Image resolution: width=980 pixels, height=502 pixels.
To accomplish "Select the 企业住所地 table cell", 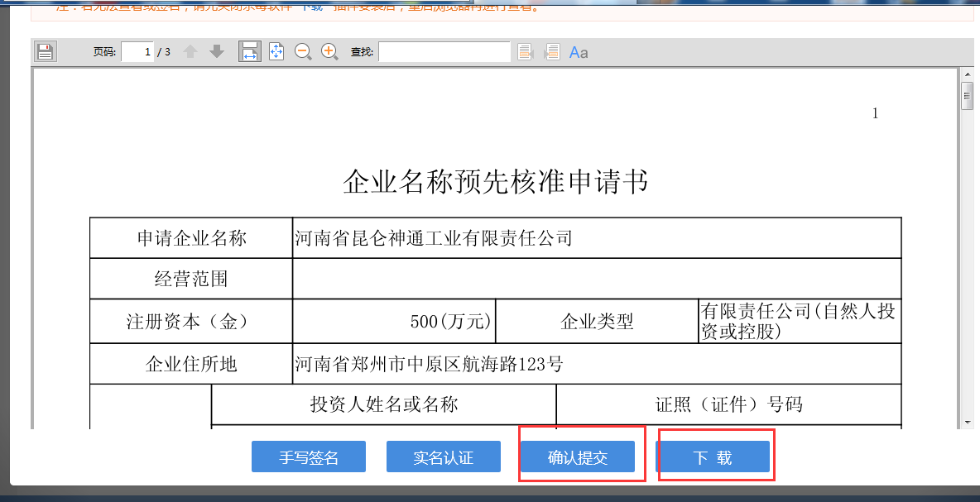I will click(190, 363).
